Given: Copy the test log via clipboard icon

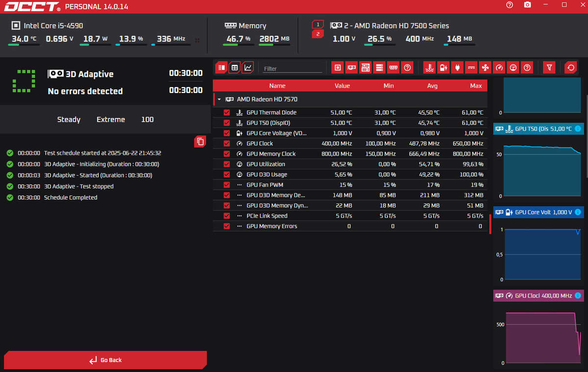Looking at the screenshot, I should (200, 141).
